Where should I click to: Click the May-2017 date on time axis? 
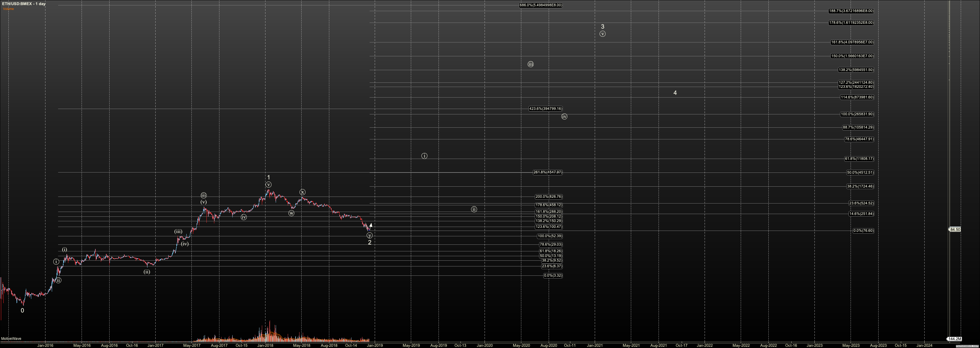point(192,345)
